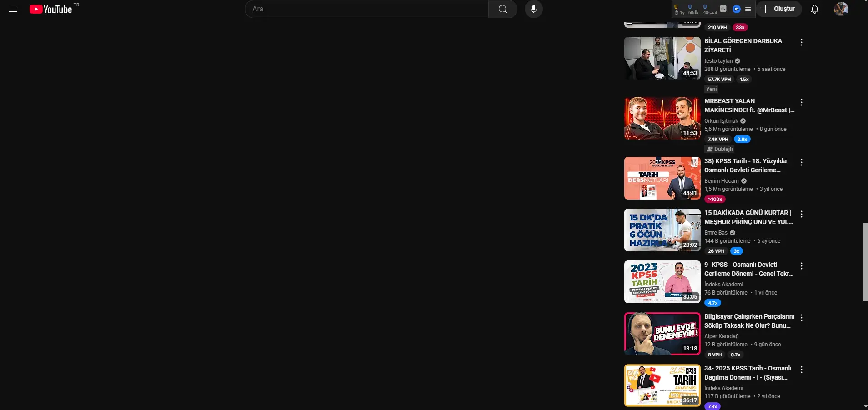Click the scrollbar down arrow
Screen dimensions: 868x410
coord(865,406)
